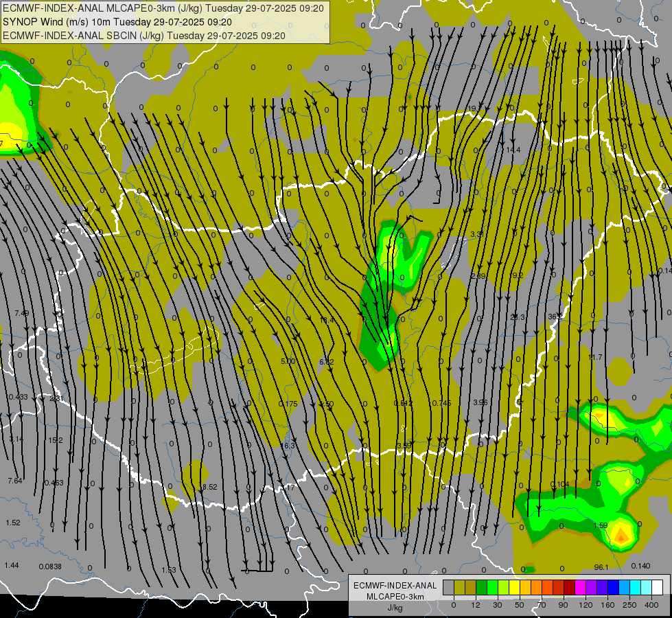Click the 0.433 map value
Screen dimensions: 672x618
[18, 397]
